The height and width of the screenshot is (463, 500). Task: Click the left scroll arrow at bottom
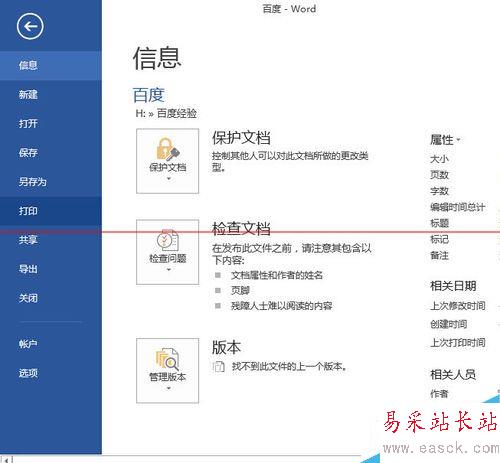click(6, 459)
